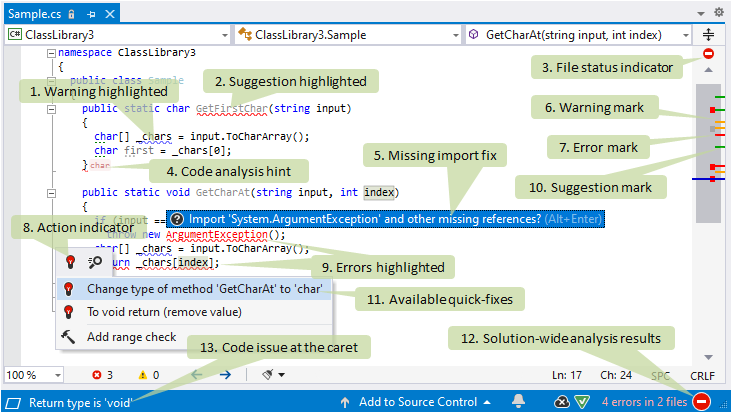Collapse the GetCharAt method block
The height and width of the screenshot is (414, 733).
point(50,192)
